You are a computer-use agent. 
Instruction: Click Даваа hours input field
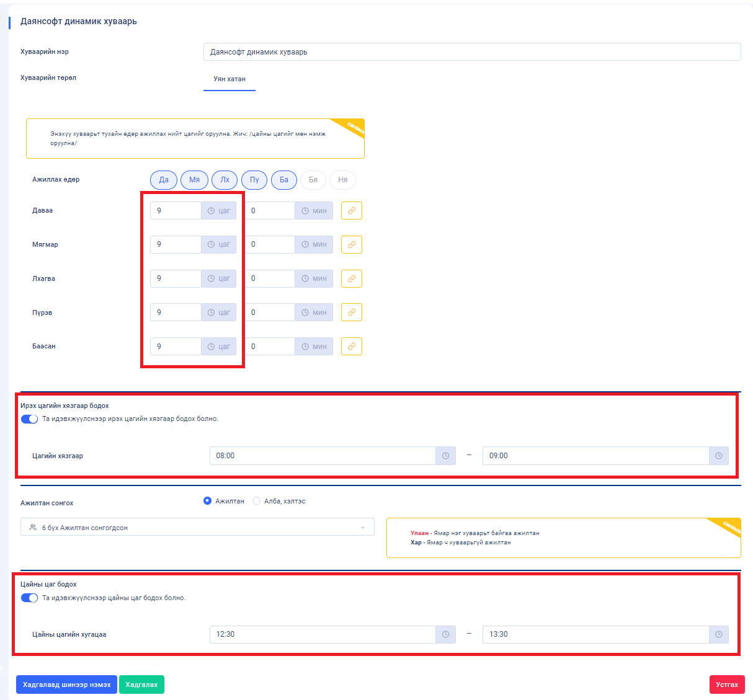(x=176, y=211)
